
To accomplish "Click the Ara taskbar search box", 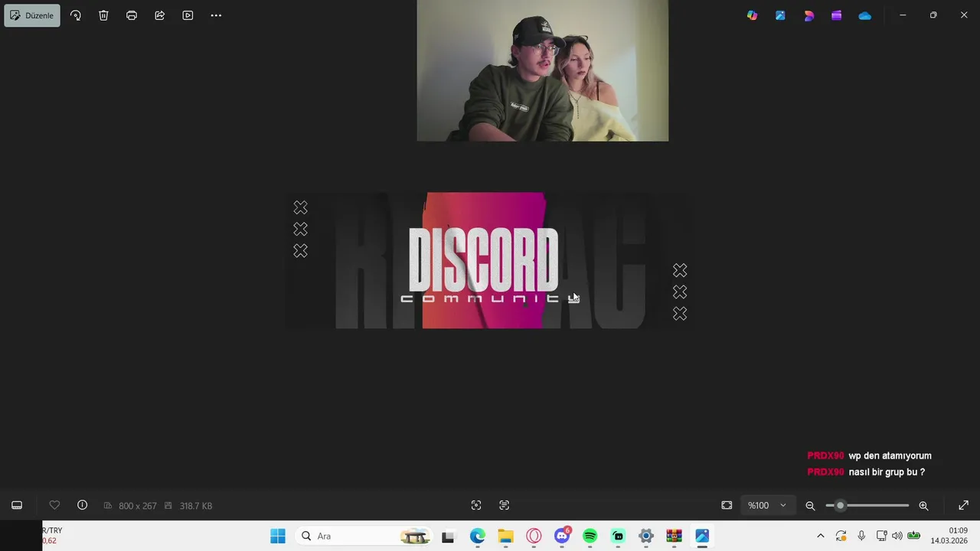I will [x=364, y=536].
